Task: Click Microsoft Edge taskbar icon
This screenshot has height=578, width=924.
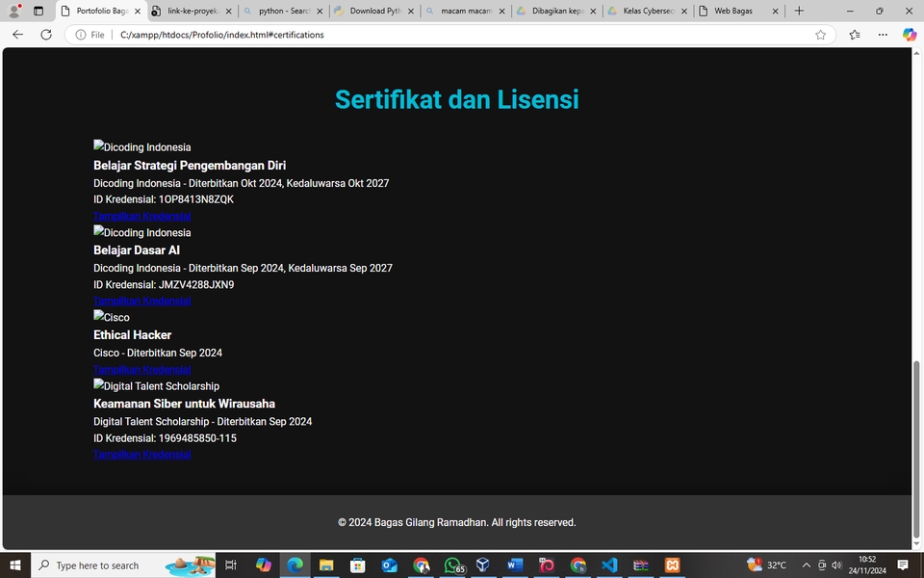Action: tap(295, 565)
